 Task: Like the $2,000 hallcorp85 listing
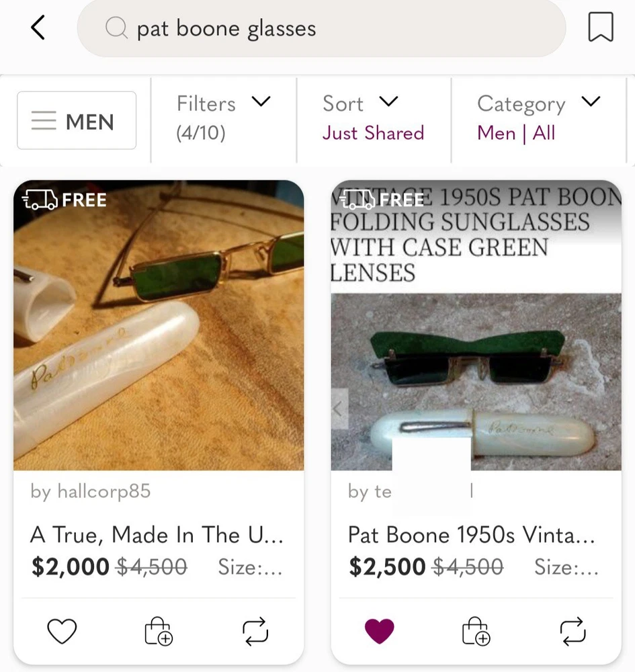coord(62,631)
